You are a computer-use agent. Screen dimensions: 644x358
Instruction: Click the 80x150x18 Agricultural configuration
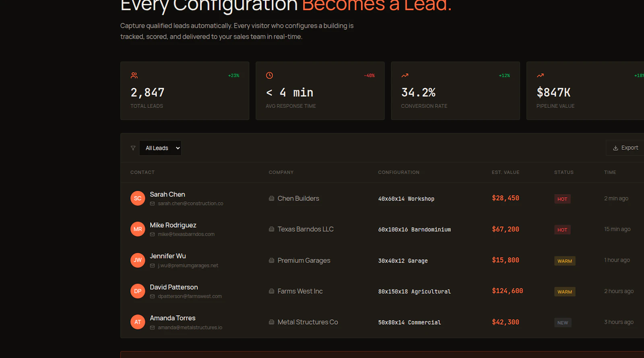click(x=415, y=292)
